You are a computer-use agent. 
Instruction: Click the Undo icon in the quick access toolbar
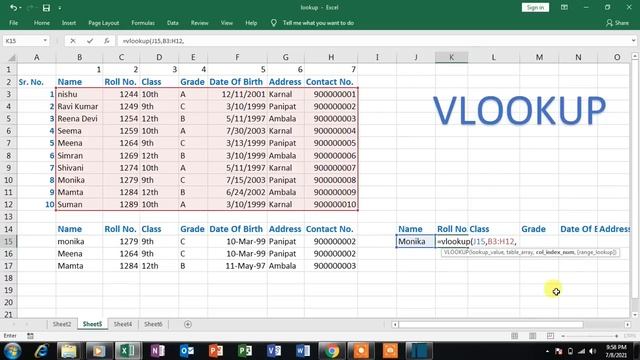[x=13, y=7]
